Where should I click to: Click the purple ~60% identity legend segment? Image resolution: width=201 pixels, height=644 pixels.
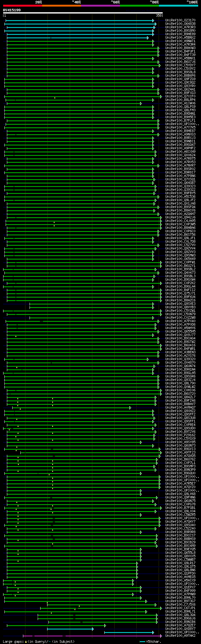(x=100, y=5)
